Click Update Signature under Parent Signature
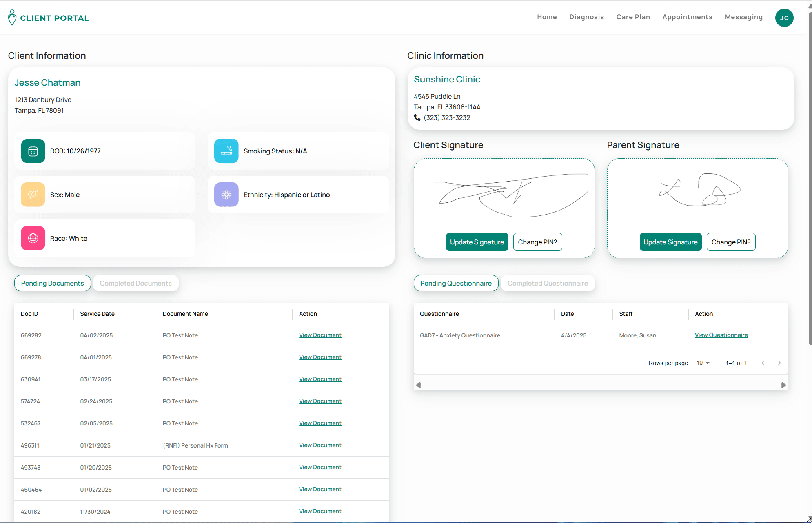812x523 pixels. point(670,242)
